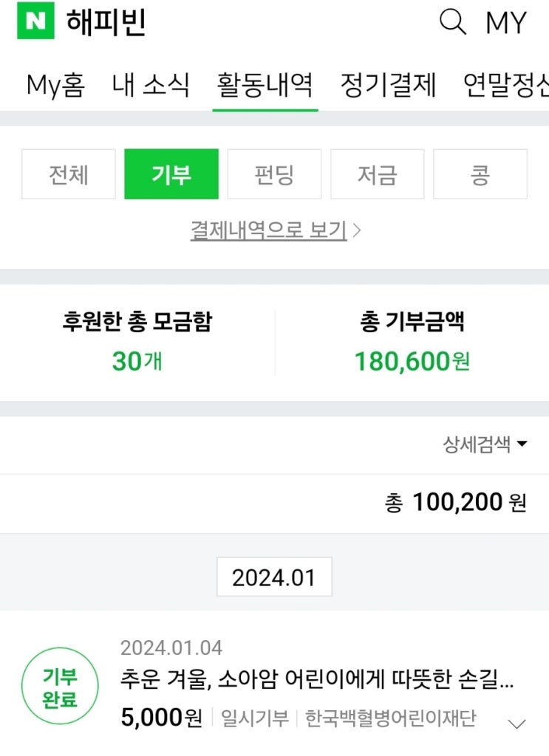Select the 활동내역 tab
The image size is (549, 756).
click(x=265, y=86)
